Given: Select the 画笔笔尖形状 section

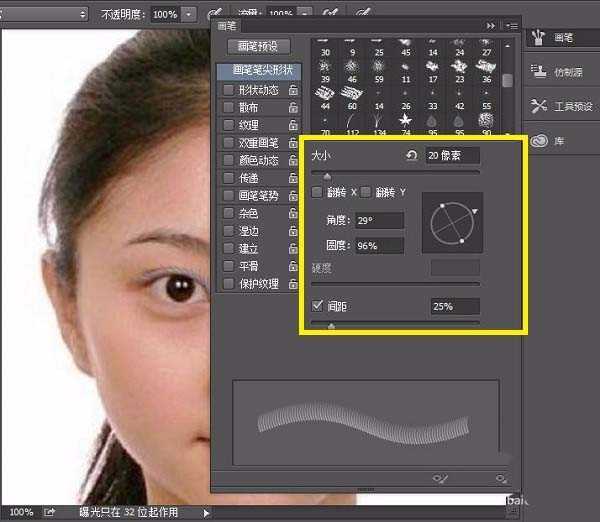Looking at the screenshot, I should (258, 71).
